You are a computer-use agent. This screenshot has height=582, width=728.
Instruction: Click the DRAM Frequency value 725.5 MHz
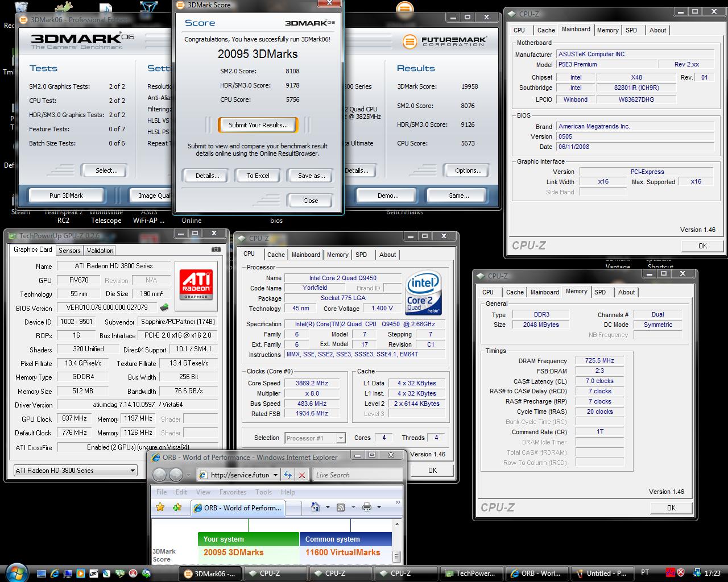click(599, 360)
